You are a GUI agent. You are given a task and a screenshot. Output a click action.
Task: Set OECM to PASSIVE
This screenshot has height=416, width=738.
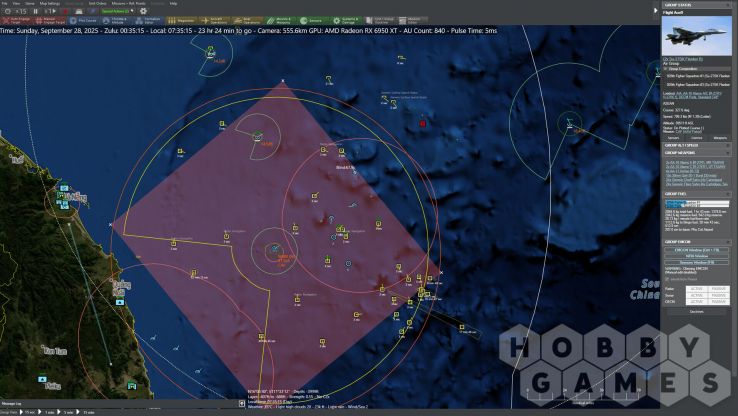[x=719, y=301]
